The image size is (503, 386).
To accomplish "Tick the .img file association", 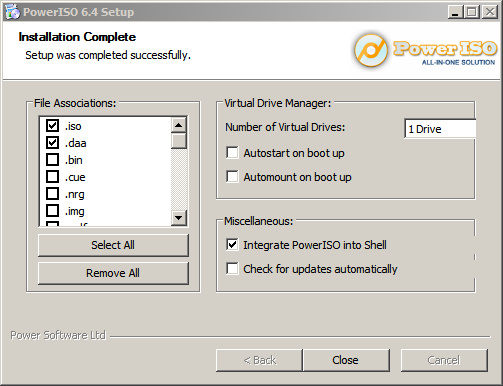I will (52, 211).
